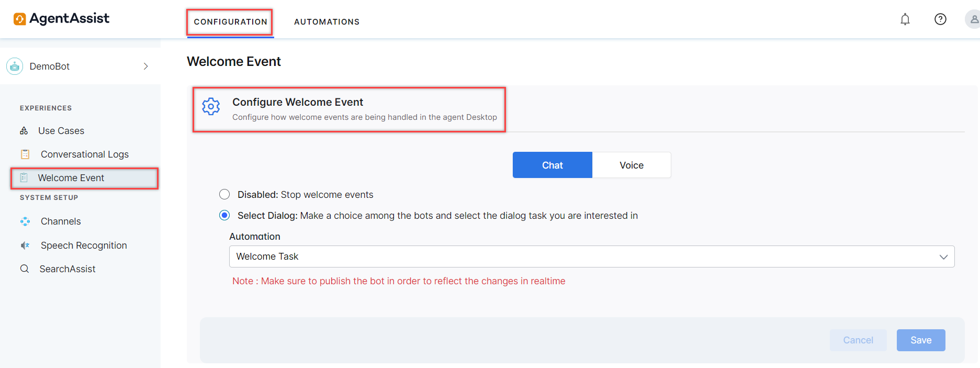Viewport: 980px width, 368px height.
Task: Click the Configure Welcome Event gear icon
Action: (x=211, y=106)
